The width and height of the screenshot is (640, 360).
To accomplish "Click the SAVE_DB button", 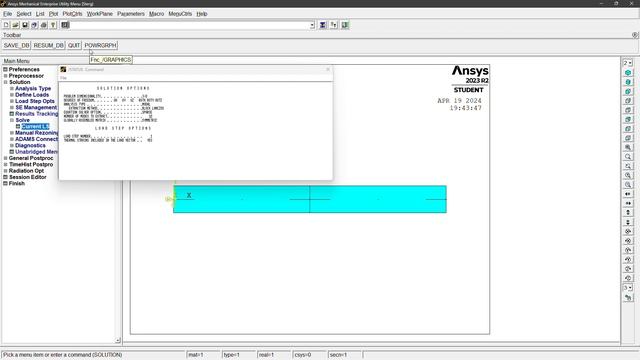I will (16, 45).
